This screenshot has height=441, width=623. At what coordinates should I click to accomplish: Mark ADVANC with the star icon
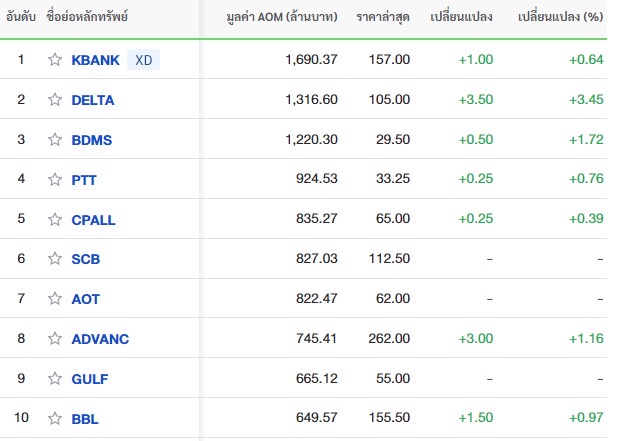(55, 338)
